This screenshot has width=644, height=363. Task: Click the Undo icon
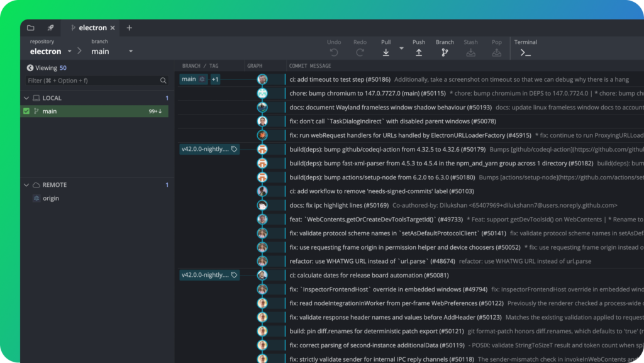334,53
